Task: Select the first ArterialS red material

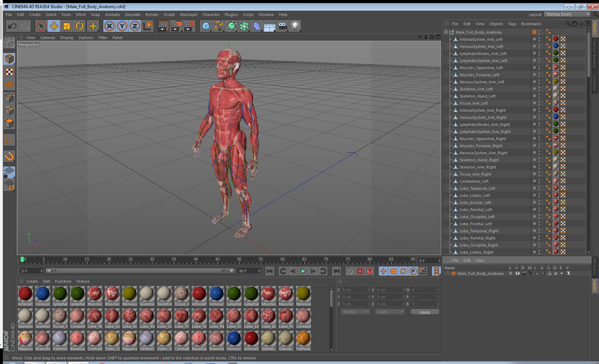Action: 25,296
